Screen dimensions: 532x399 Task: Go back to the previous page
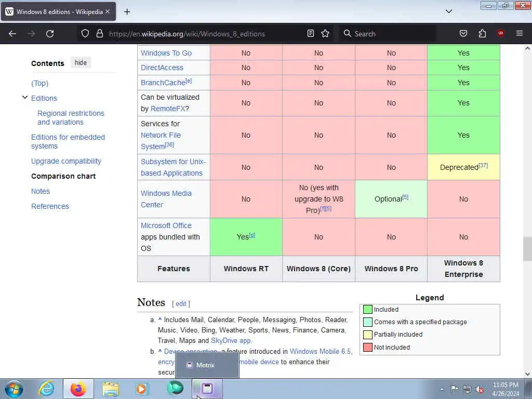pyautogui.click(x=12, y=34)
